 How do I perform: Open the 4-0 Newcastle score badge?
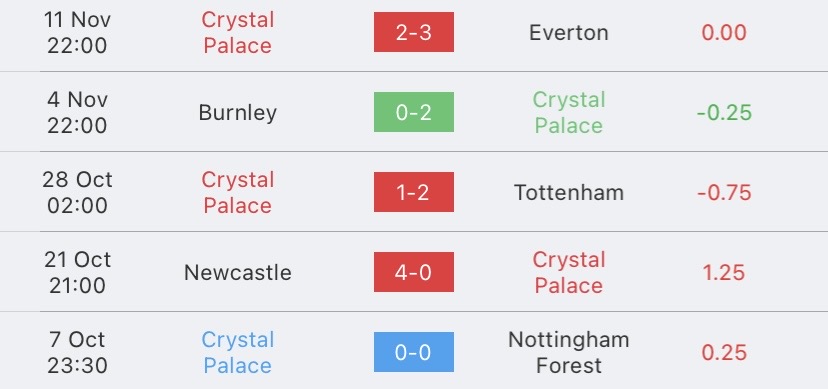(x=413, y=272)
